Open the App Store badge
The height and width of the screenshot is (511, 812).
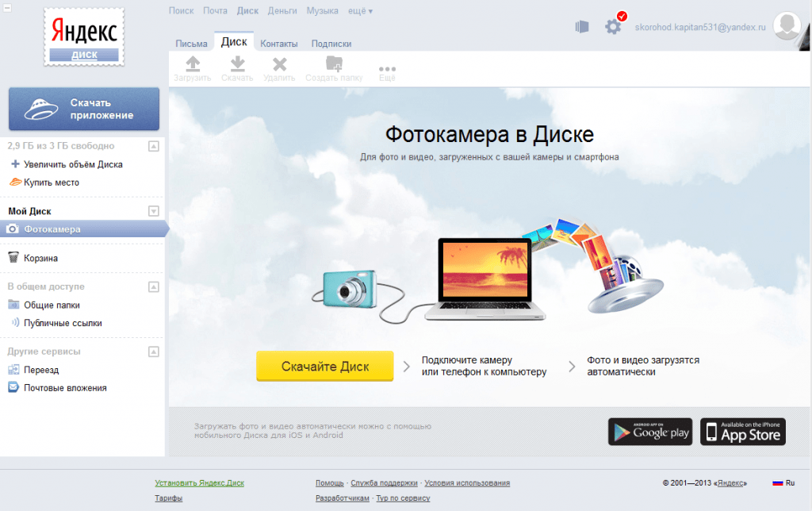tap(743, 432)
